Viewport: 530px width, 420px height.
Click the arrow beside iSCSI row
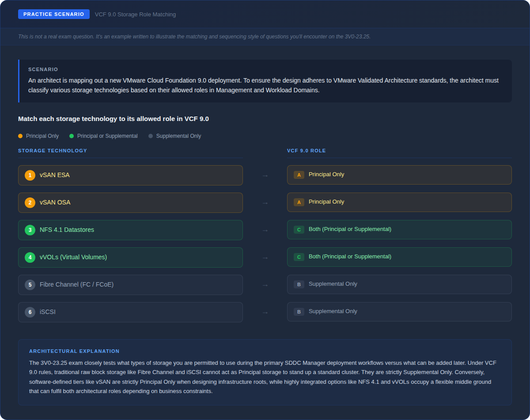coord(265,313)
